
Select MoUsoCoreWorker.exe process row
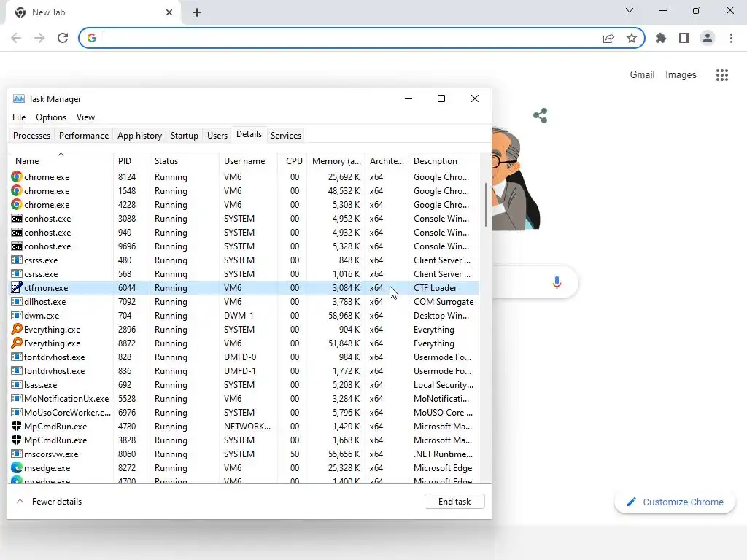point(244,413)
